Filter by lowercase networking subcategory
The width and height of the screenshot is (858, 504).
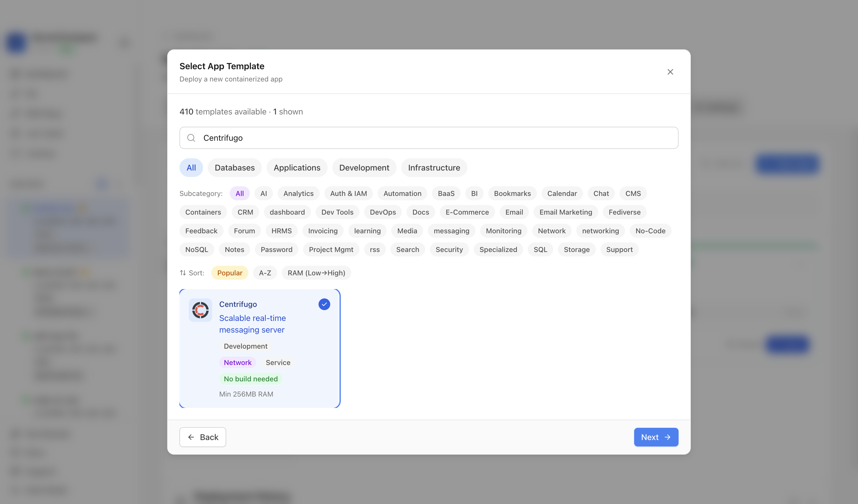pyautogui.click(x=600, y=231)
